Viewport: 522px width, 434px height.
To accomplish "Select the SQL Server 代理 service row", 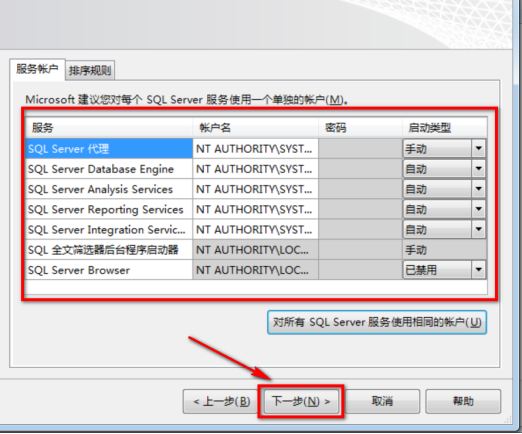I will pyautogui.click(x=109, y=149).
